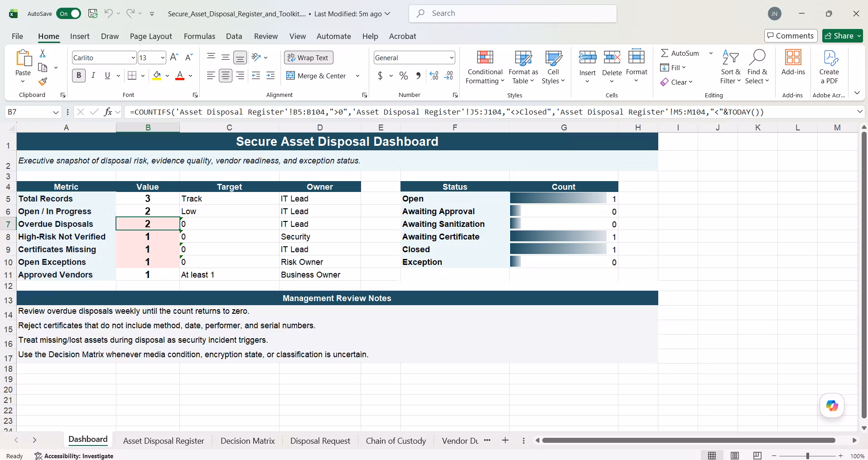Increase font size with the larger A icon

(174, 57)
